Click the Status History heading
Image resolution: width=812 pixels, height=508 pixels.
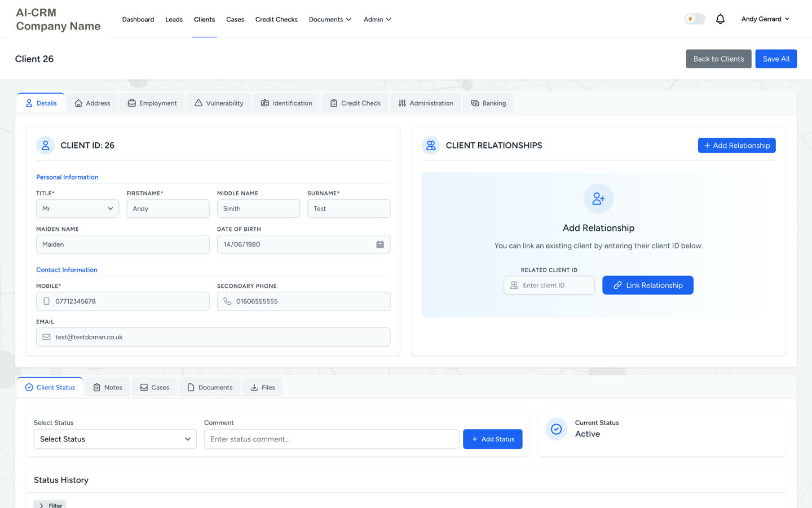(x=61, y=480)
